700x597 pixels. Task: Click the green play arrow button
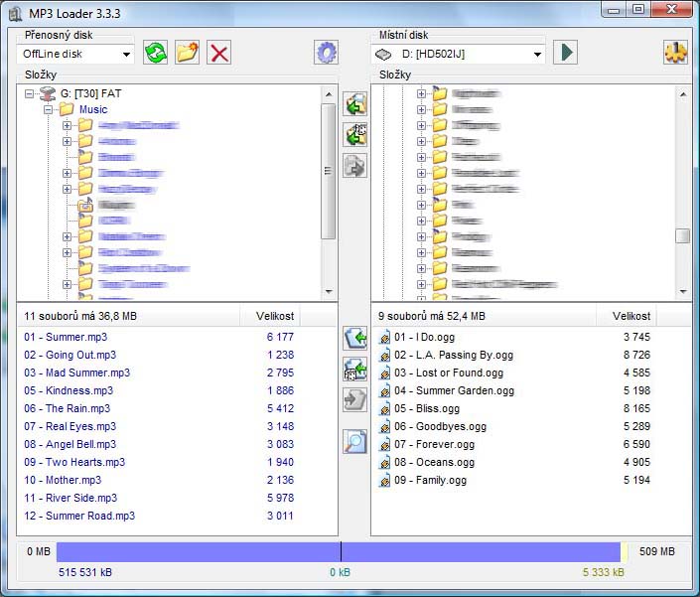point(566,53)
